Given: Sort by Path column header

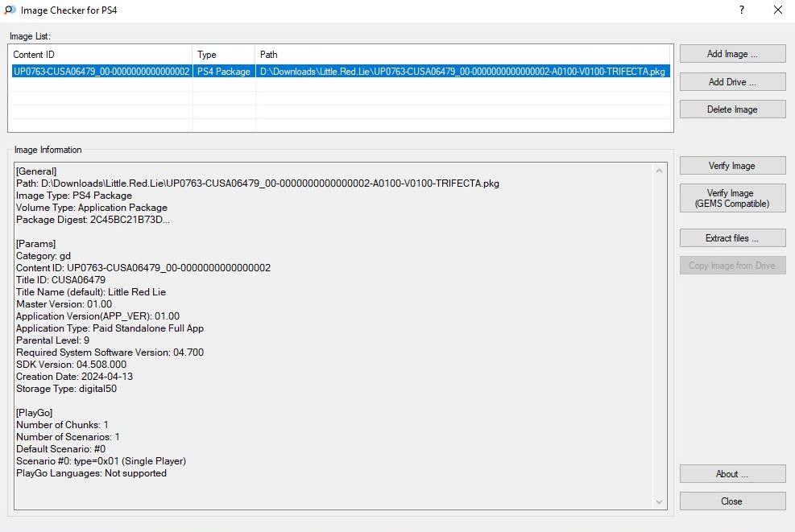Looking at the screenshot, I should coord(463,54).
